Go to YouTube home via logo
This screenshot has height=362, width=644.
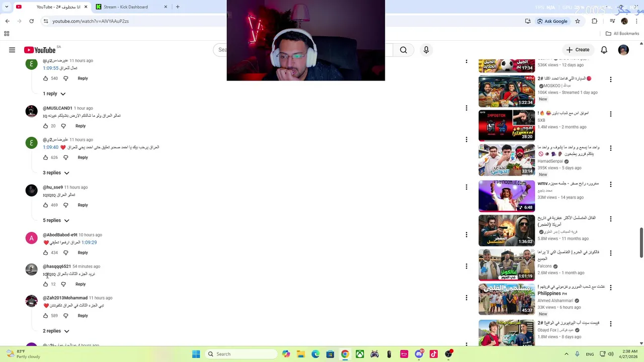point(39,50)
